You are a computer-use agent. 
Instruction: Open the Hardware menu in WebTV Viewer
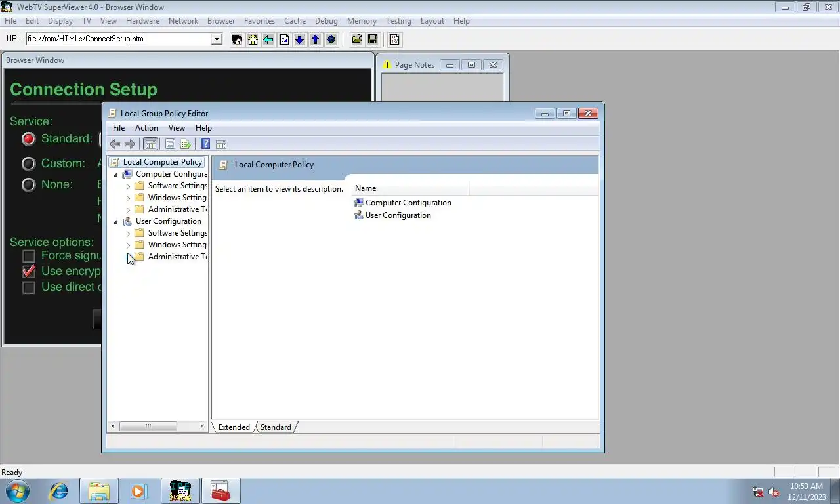click(x=142, y=21)
